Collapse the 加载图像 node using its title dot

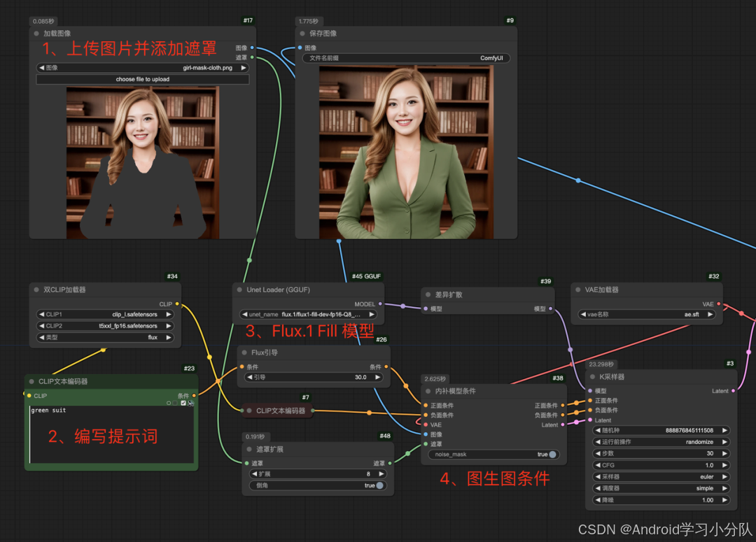click(x=36, y=34)
